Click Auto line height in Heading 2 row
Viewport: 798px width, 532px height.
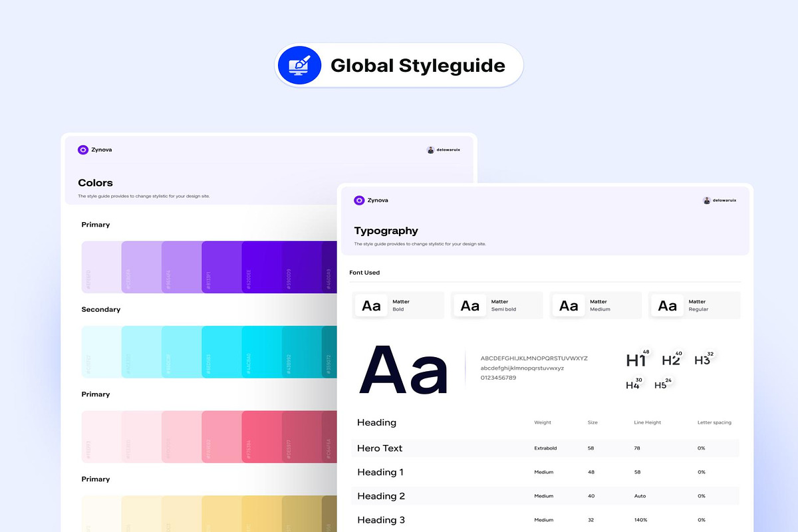(640, 496)
